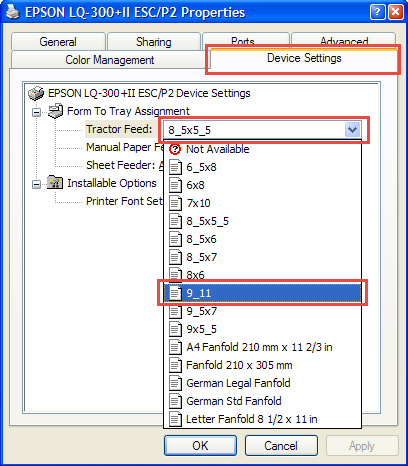Select German Std Fanfold
Viewport: 408px width, 466px height.
pyautogui.click(x=262, y=401)
